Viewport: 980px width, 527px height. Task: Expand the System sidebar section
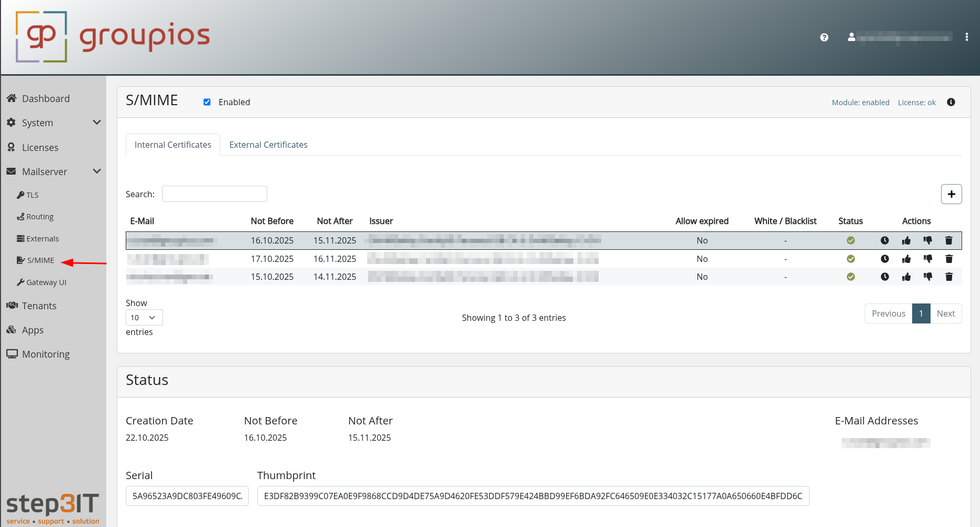pyautogui.click(x=97, y=122)
